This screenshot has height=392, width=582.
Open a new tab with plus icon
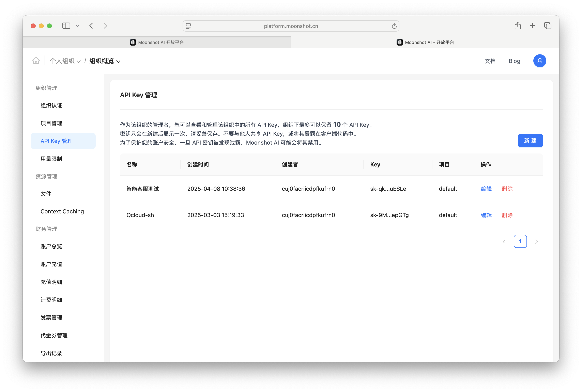coord(533,26)
